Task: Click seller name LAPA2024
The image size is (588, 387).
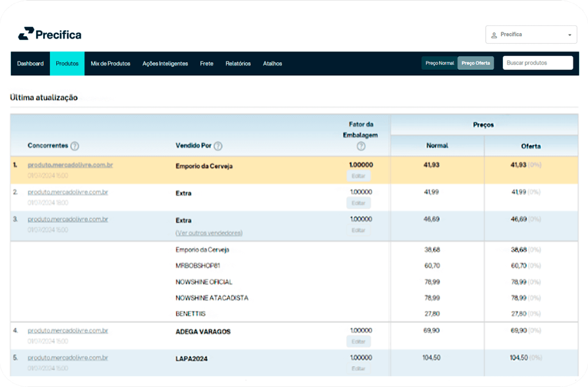Action: click(191, 358)
